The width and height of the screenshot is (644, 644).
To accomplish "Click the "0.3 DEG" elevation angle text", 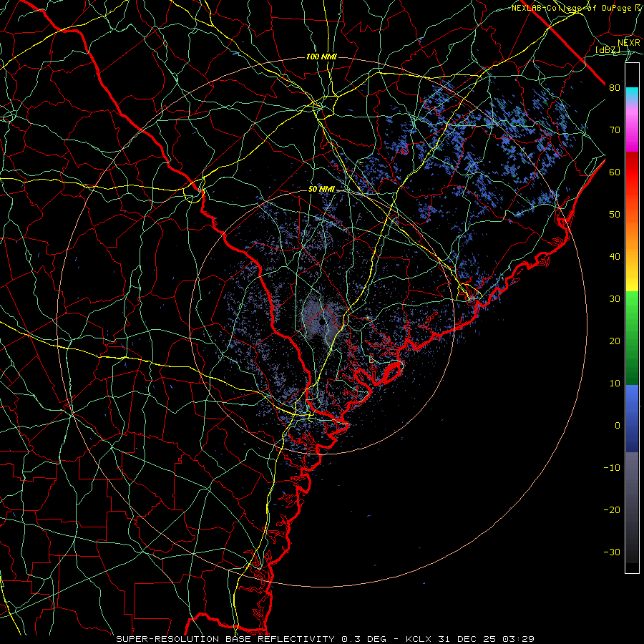I will [x=364, y=639].
